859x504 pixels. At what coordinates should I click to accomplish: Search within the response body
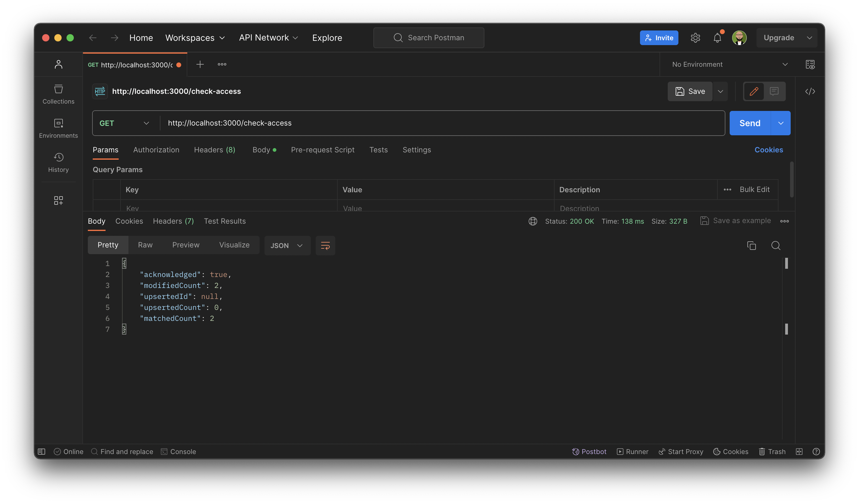pyautogui.click(x=776, y=245)
